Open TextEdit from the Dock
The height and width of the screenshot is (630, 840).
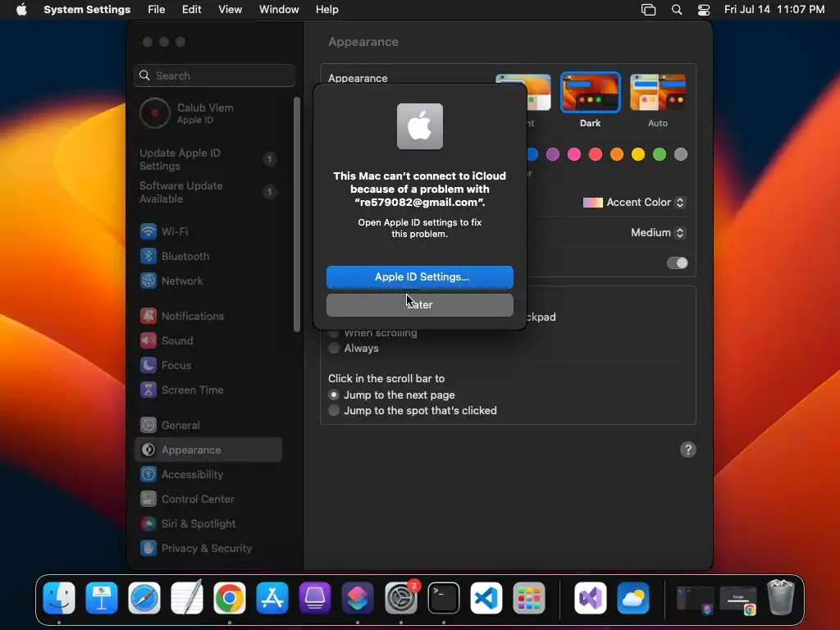tap(187, 597)
